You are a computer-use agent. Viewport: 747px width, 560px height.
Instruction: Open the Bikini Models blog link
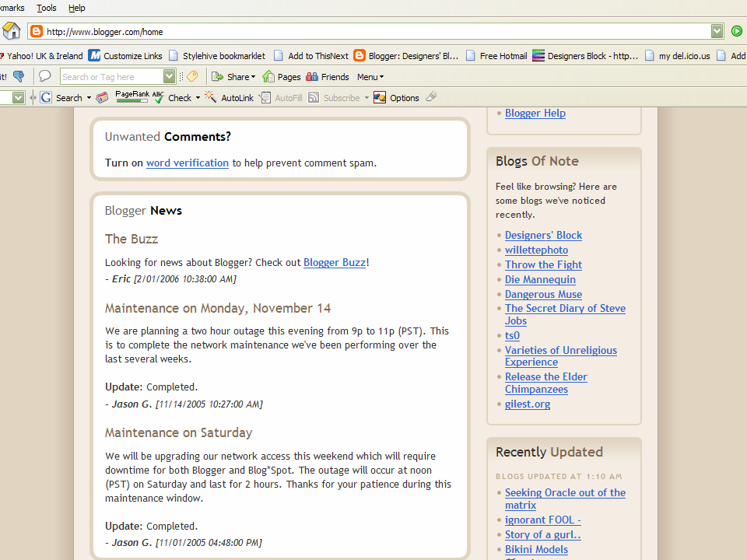(x=536, y=550)
